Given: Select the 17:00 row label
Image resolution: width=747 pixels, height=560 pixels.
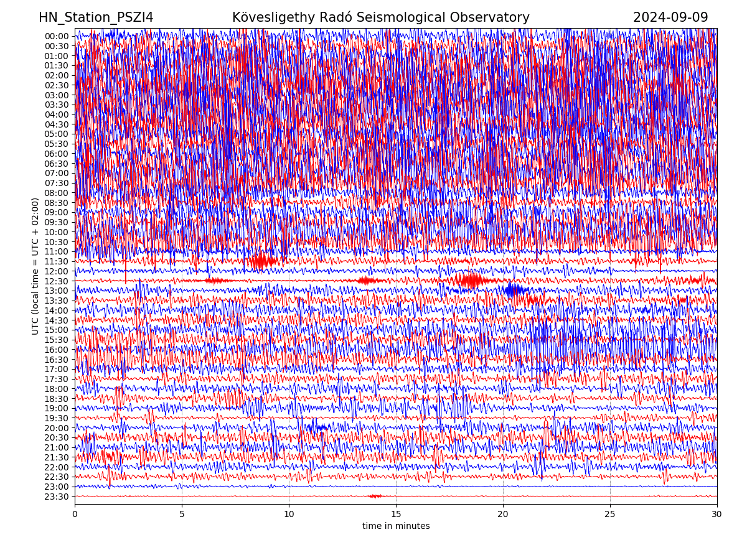Looking at the screenshot, I should pos(57,369).
